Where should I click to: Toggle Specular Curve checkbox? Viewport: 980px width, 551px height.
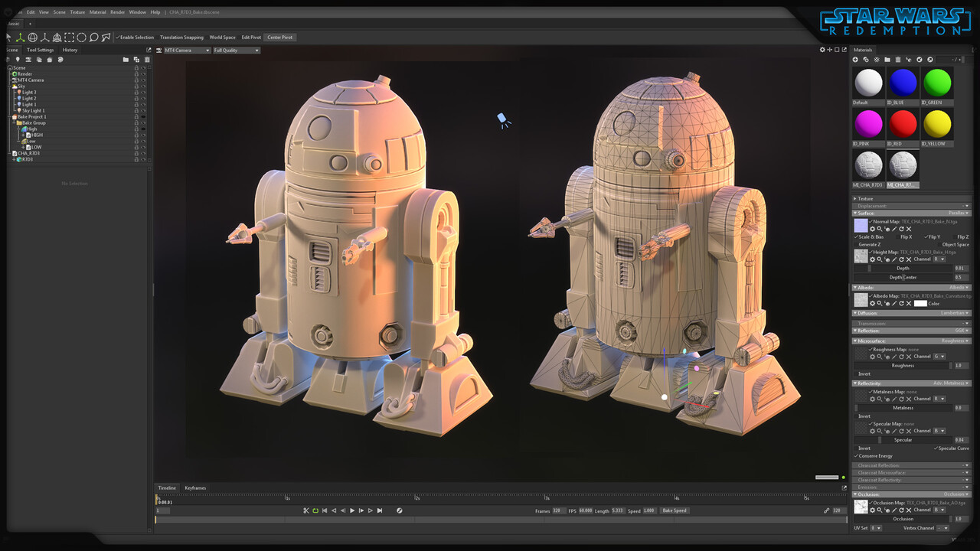coord(951,448)
